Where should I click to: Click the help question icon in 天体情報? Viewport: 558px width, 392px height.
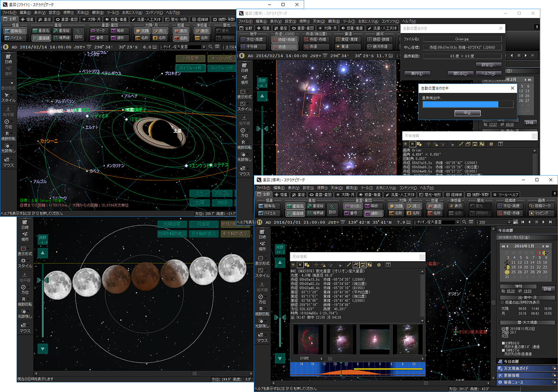388,265
